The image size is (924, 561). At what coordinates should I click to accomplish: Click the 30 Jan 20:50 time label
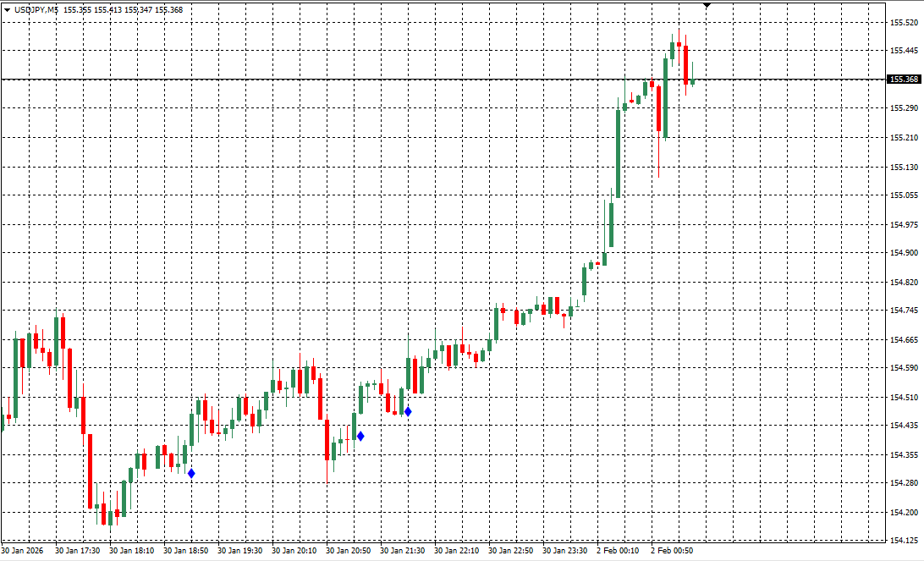point(348,551)
